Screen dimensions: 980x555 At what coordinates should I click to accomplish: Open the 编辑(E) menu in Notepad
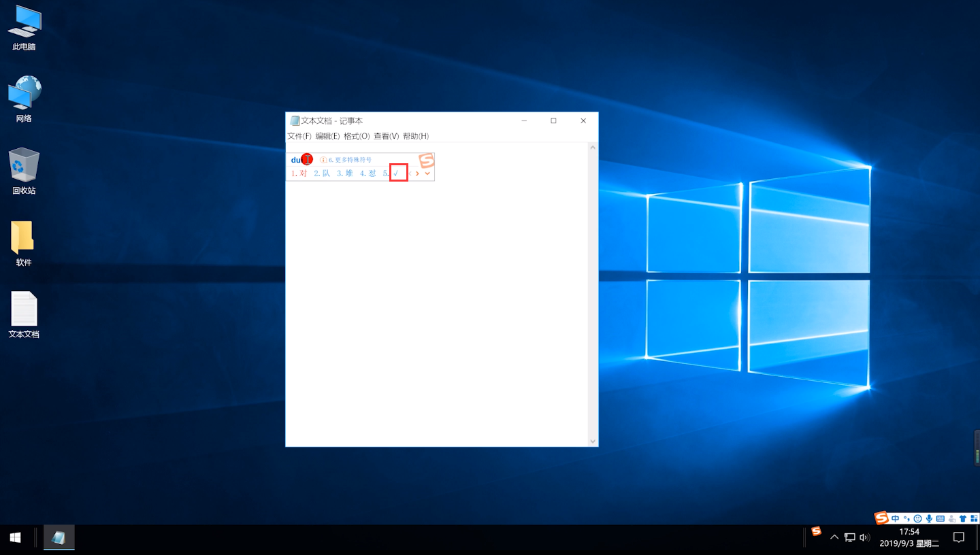[x=327, y=136]
